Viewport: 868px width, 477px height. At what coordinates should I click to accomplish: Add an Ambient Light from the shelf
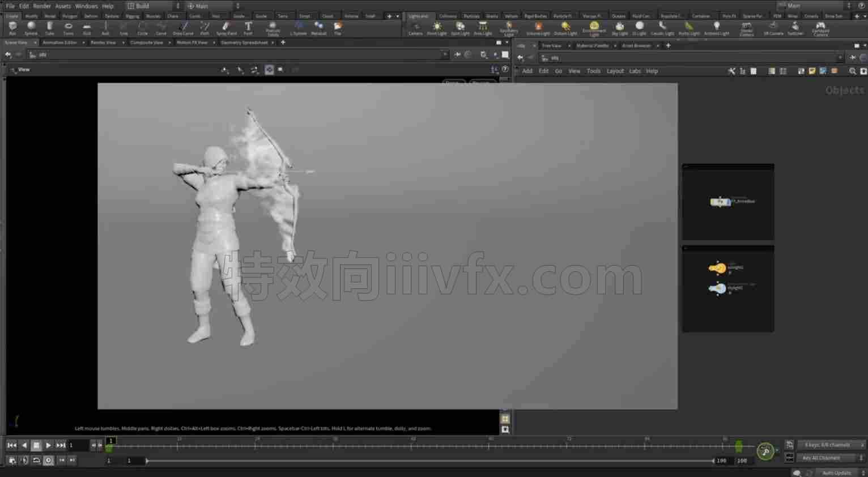pos(716,28)
